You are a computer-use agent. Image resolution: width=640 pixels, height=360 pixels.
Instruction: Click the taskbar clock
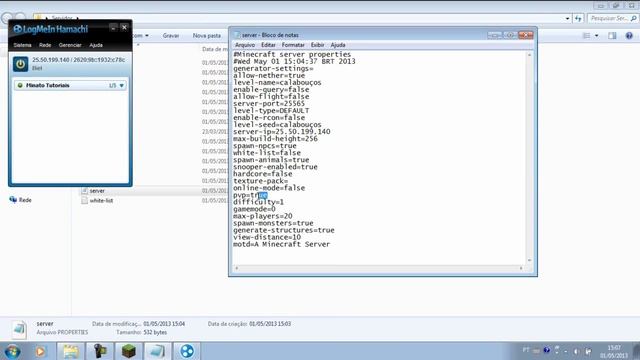(614, 351)
